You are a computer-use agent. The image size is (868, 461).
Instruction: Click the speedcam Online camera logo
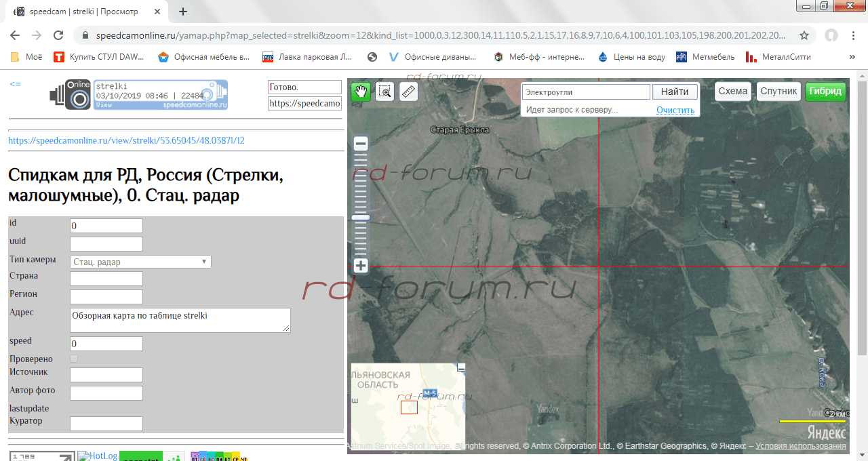[x=70, y=95]
